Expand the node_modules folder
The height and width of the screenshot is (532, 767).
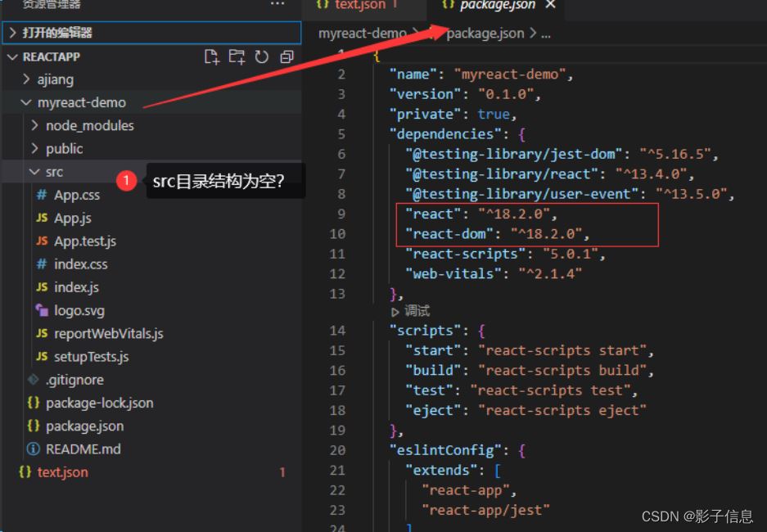(x=89, y=125)
